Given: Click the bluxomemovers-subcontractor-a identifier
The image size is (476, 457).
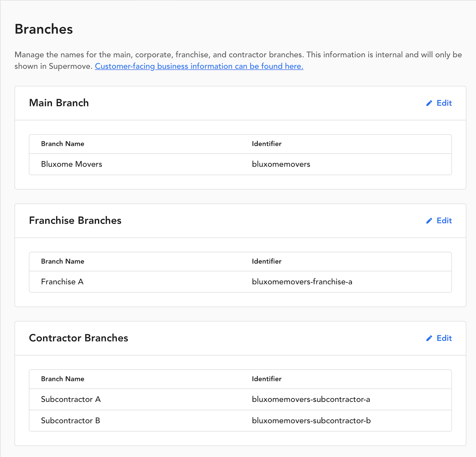Looking at the screenshot, I should tap(311, 399).
